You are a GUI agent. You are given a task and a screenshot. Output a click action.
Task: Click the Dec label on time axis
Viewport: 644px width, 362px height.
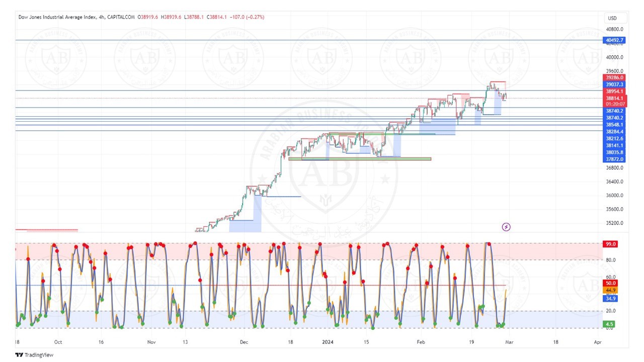(244, 341)
